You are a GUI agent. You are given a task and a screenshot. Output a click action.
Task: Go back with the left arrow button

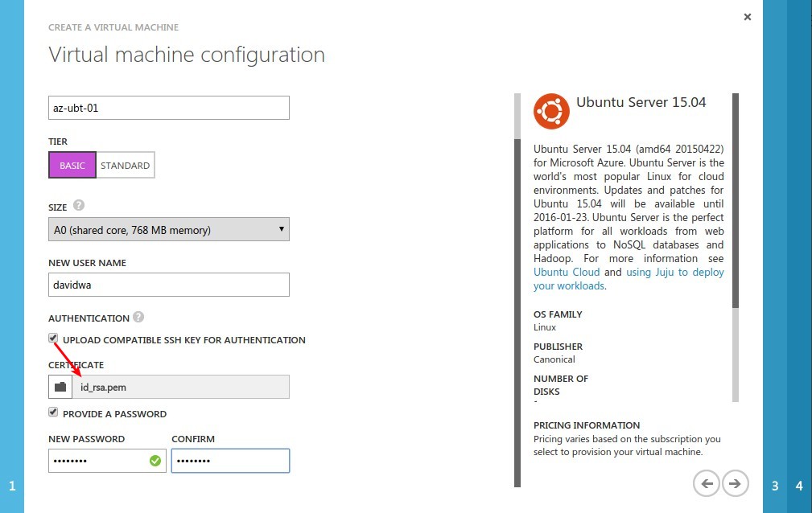(707, 483)
